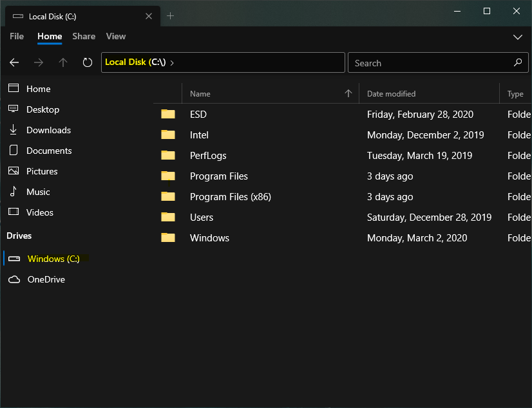Click the Videos film icon
Screen dimensions: 532x408
coord(14,212)
